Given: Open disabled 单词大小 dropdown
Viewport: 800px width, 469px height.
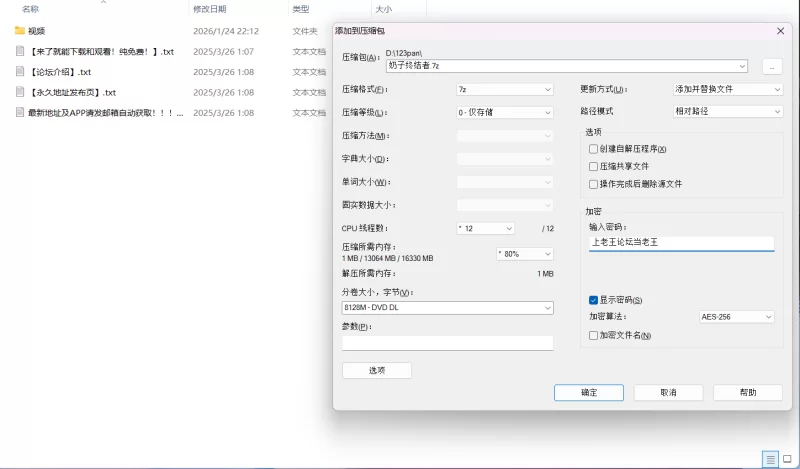Looking at the screenshot, I should pos(505,182).
